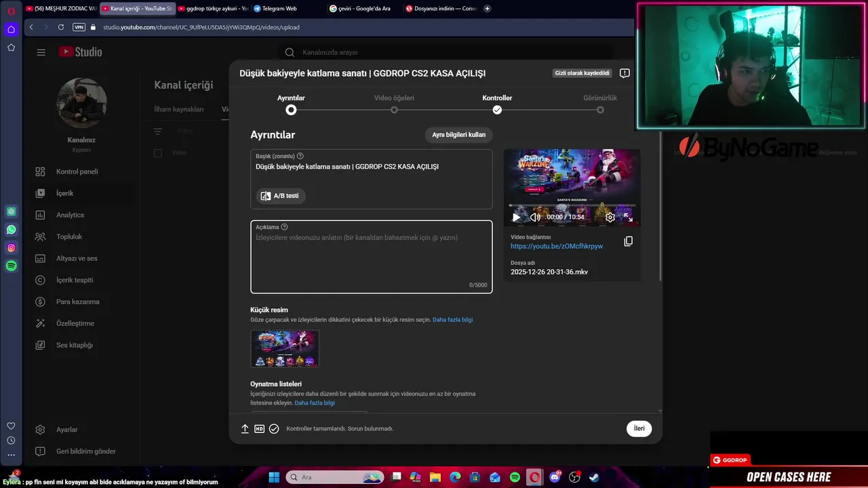
Task: Open Altyazı ve ses subtitles section
Action: click(x=77, y=258)
